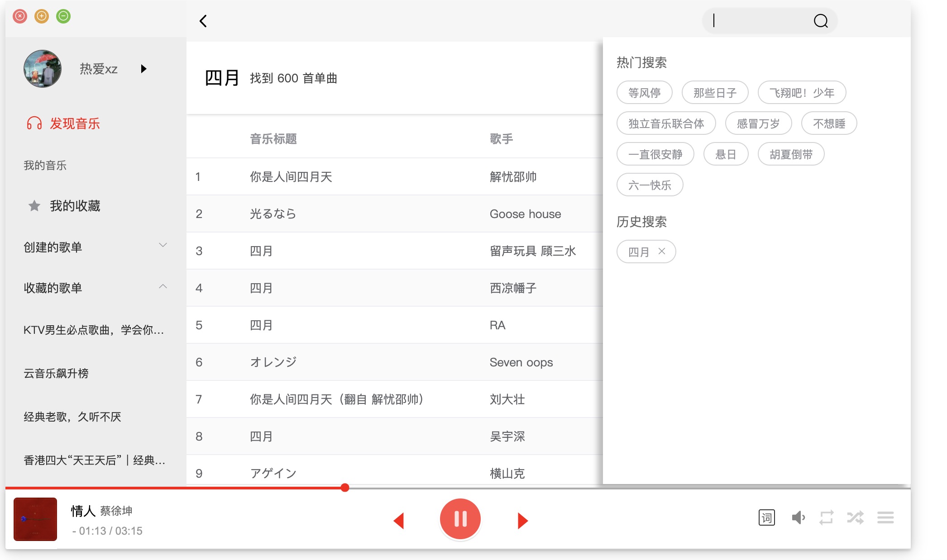Search hot tag 等风停
Viewport: 947px width, 560px height.
point(644,93)
